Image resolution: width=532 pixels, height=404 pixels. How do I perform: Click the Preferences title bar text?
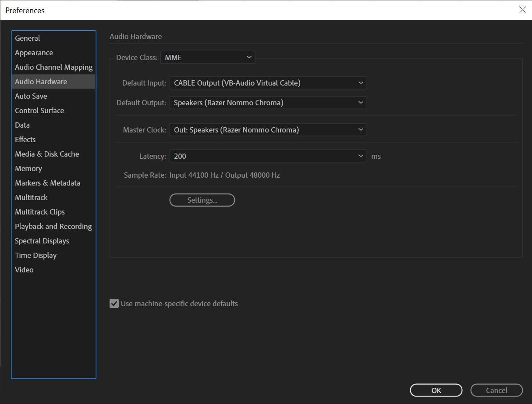(25, 10)
